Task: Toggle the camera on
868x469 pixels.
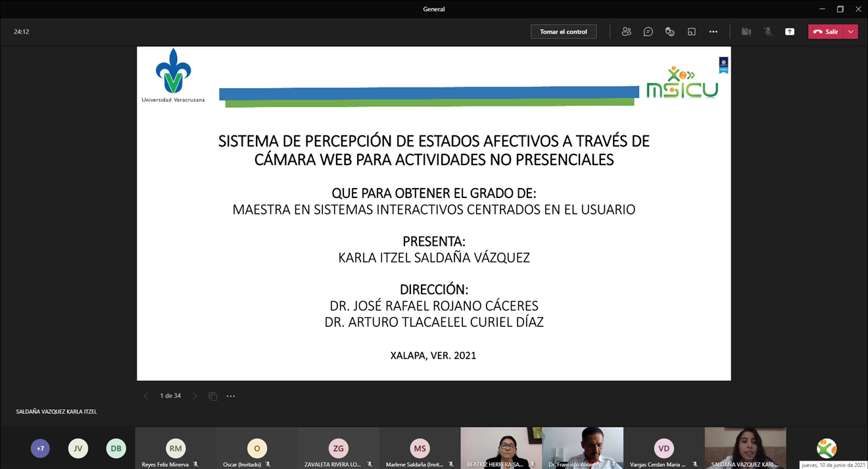Action: (x=746, y=32)
